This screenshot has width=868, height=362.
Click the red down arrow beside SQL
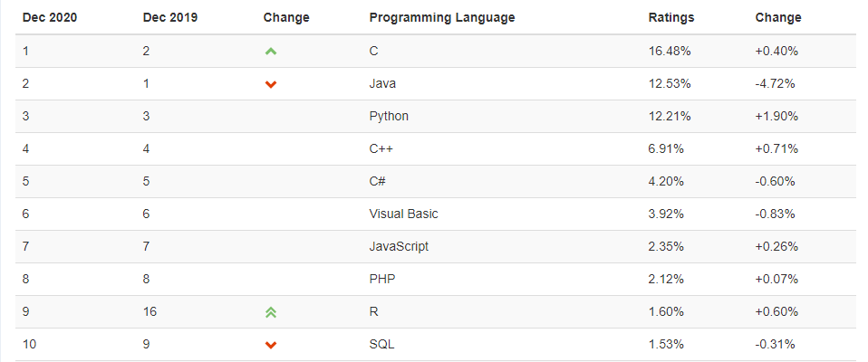coord(271,345)
